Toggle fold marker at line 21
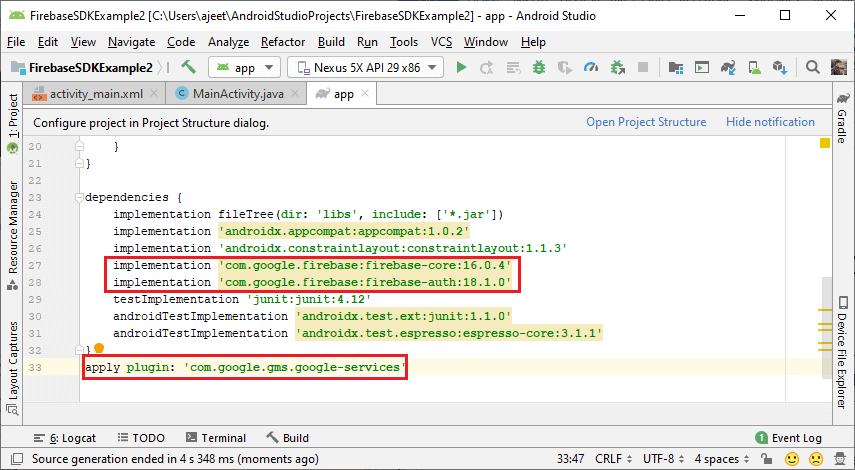This screenshot has height=470, width=855. pyautogui.click(x=80, y=163)
